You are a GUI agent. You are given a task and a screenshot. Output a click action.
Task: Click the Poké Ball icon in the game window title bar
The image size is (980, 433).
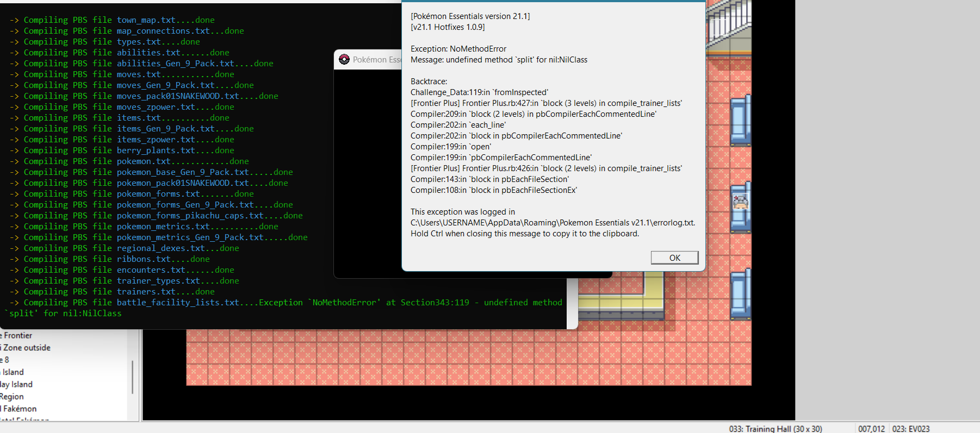(x=344, y=59)
